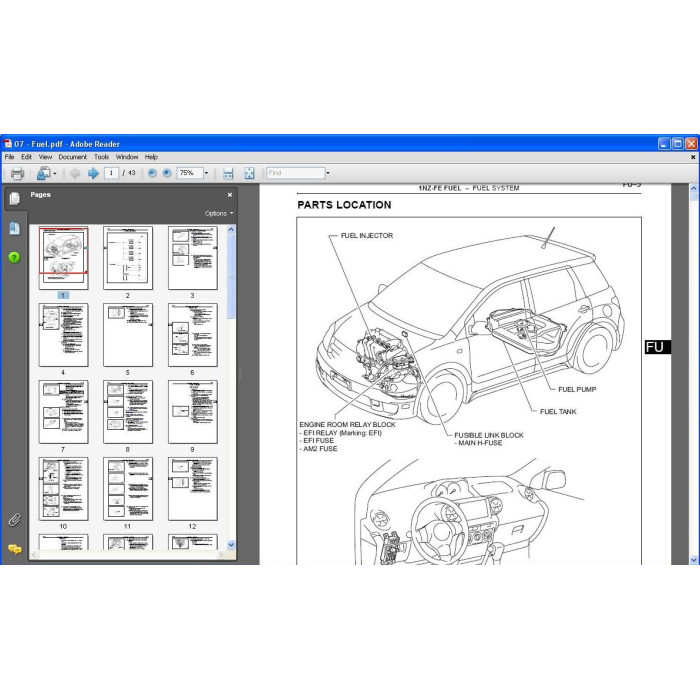Viewport: 700px width, 700px height.
Task: Click thumbnail panel scroll-up arrow
Action: point(231,230)
